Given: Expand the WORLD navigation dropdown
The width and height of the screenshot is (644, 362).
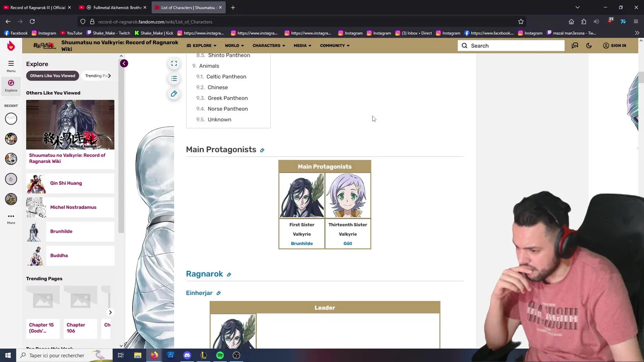Looking at the screenshot, I should 234,46.
